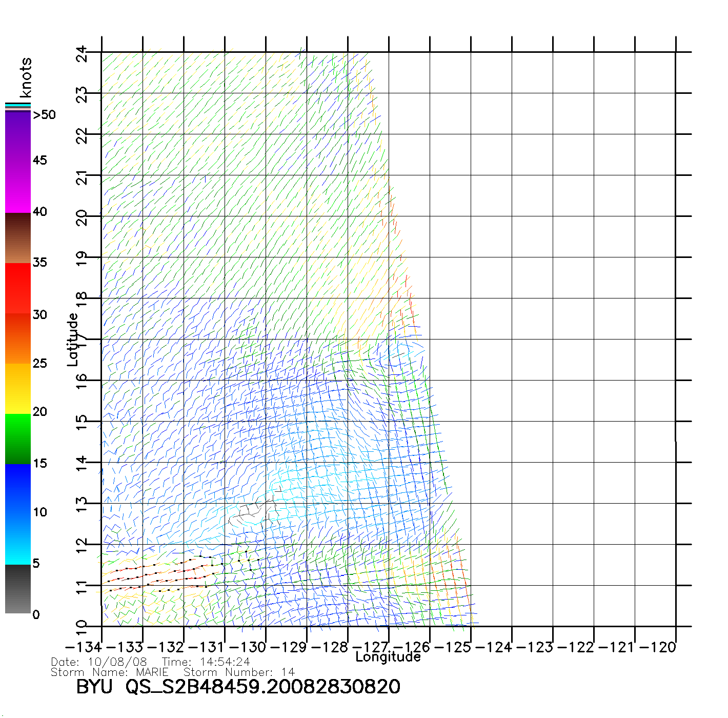The width and height of the screenshot is (728, 718).
Task: Click the BYU QS_S2B48459.20082830820 title
Action: [x=238, y=687]
